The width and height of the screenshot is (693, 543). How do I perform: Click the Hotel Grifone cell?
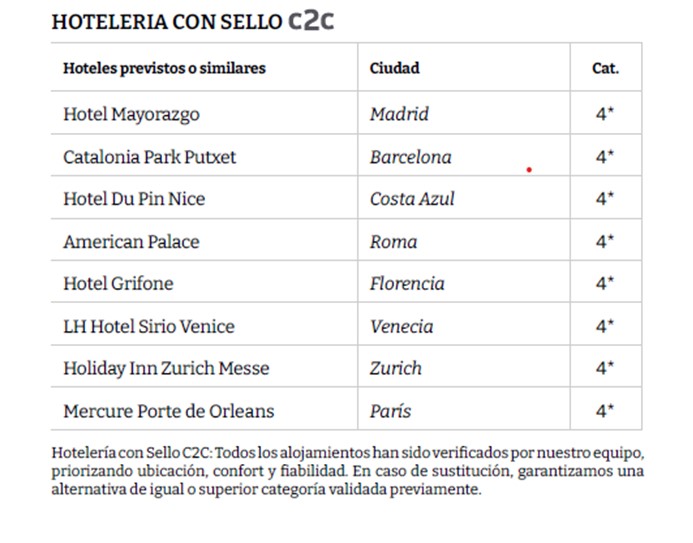tap(118, 283)
